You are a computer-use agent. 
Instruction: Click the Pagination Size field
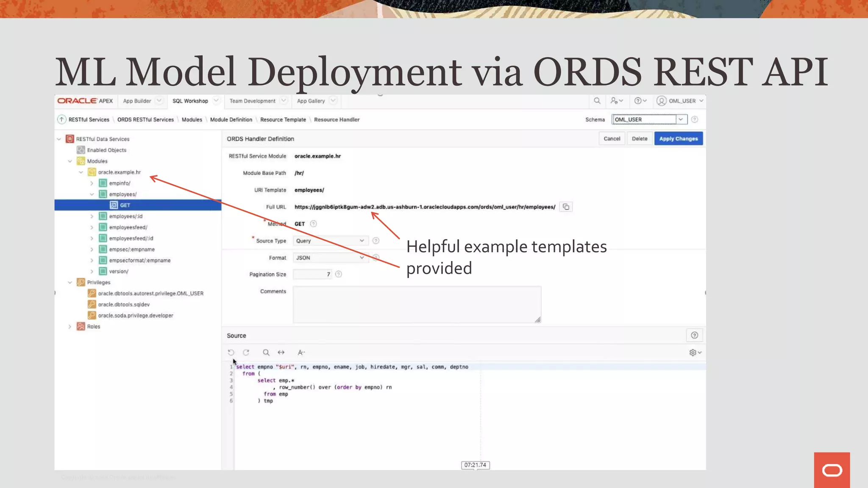coord(312,274)
